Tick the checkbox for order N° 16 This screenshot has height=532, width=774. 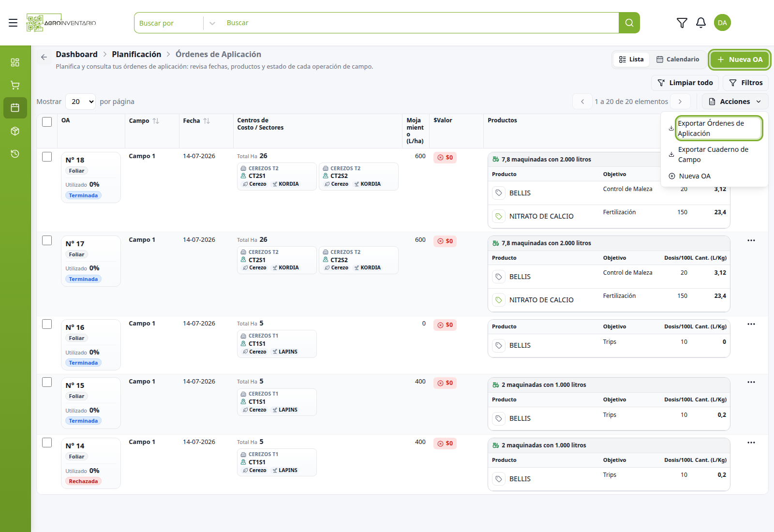pos(47,324)
